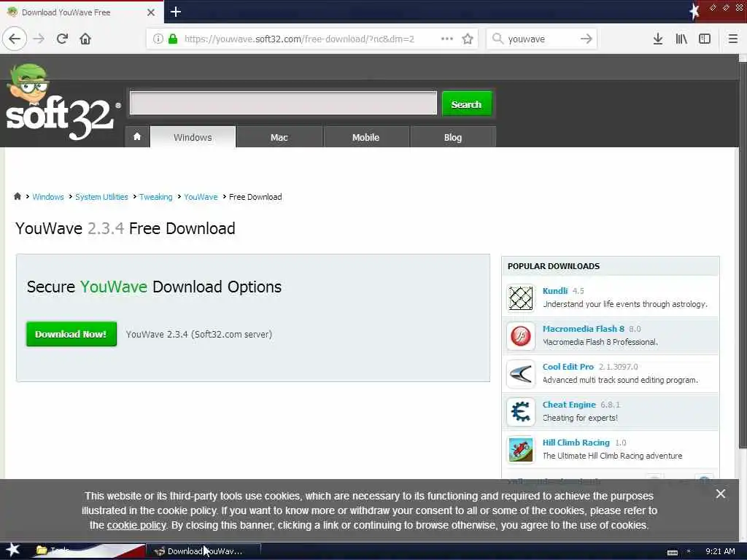Viewport: 747px width, 560px height.
Task: Open the cookie policy link
Action: click(136, 525)
